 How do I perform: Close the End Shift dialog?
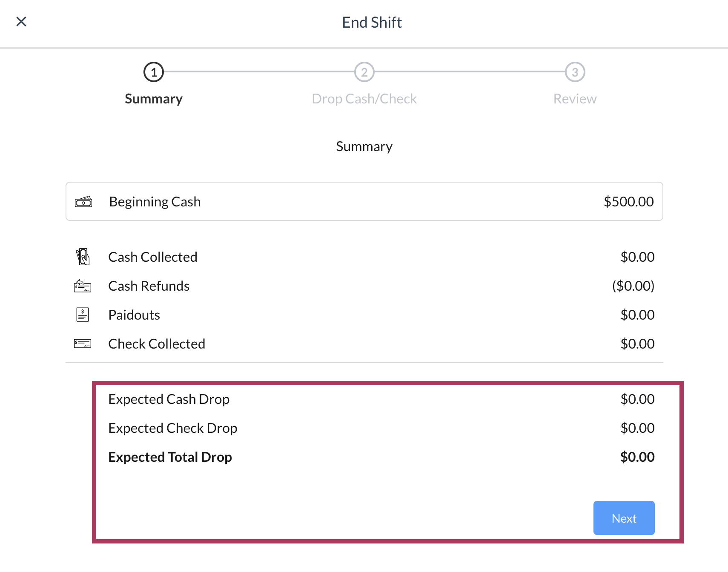click(x=21, y=22)
